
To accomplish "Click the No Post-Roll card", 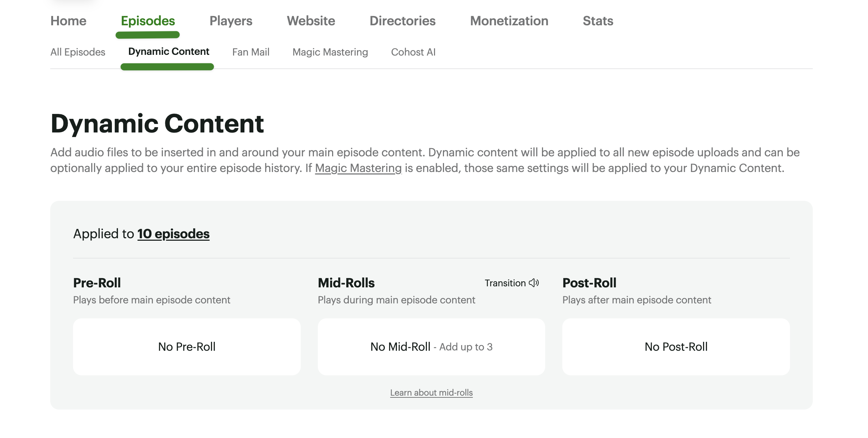I will point(676,347).
